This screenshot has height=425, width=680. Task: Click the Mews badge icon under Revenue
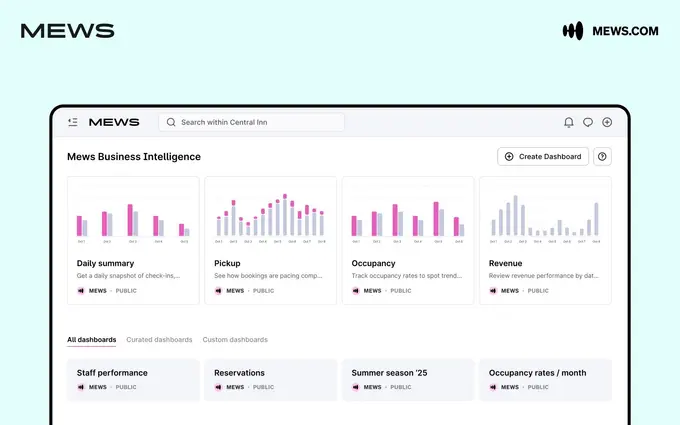(x=493, y=291)
